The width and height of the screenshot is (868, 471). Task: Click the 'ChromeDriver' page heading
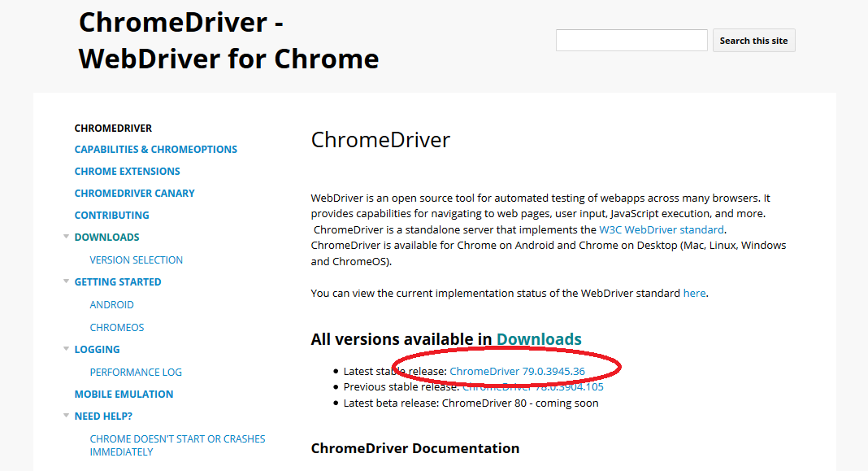click(x=380, y=140)
